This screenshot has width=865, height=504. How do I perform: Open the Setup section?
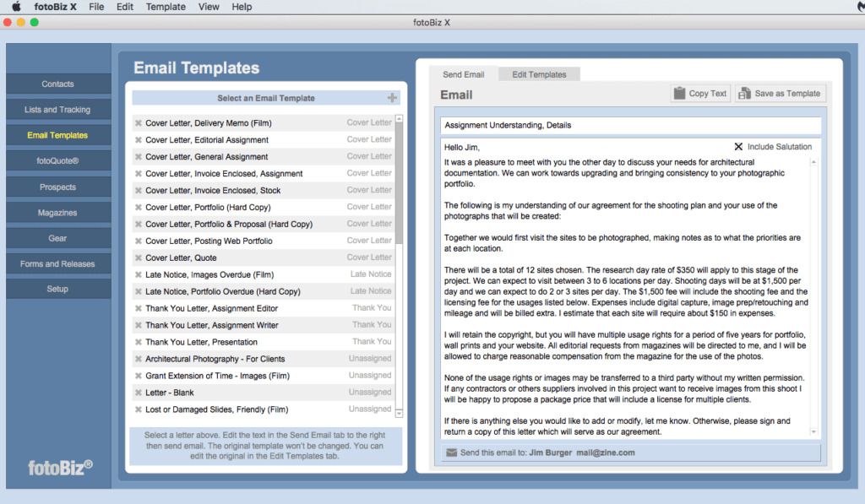[x=58, y=289]
